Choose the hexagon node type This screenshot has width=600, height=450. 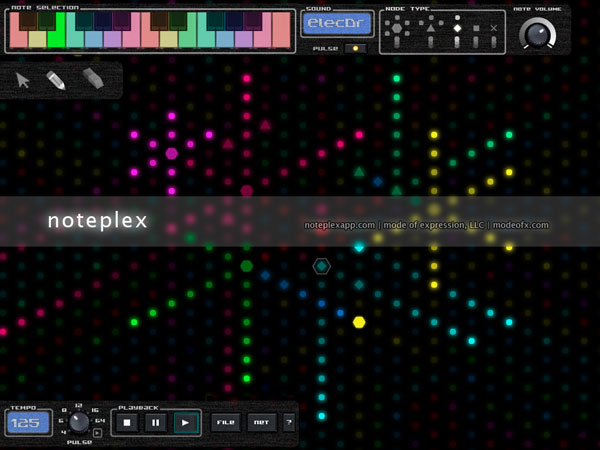pos(397,28)
